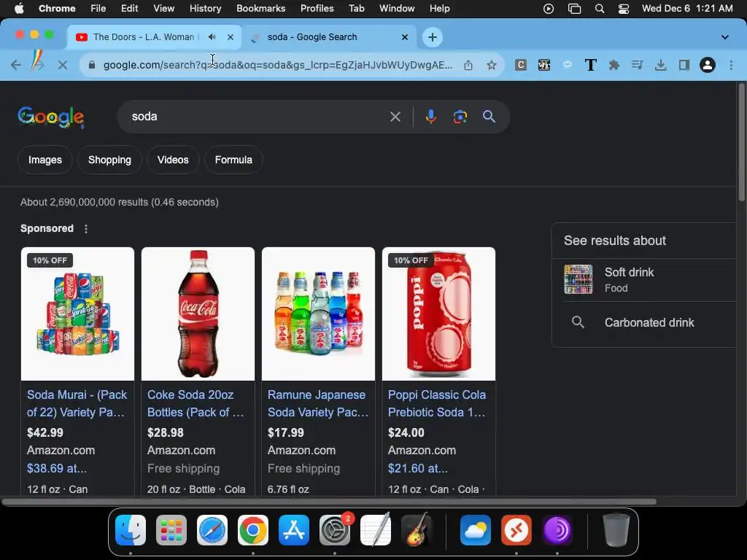The image size is (747, 560).
Task: Open a new tab with plus button
Action: click(x=433, y=37)
